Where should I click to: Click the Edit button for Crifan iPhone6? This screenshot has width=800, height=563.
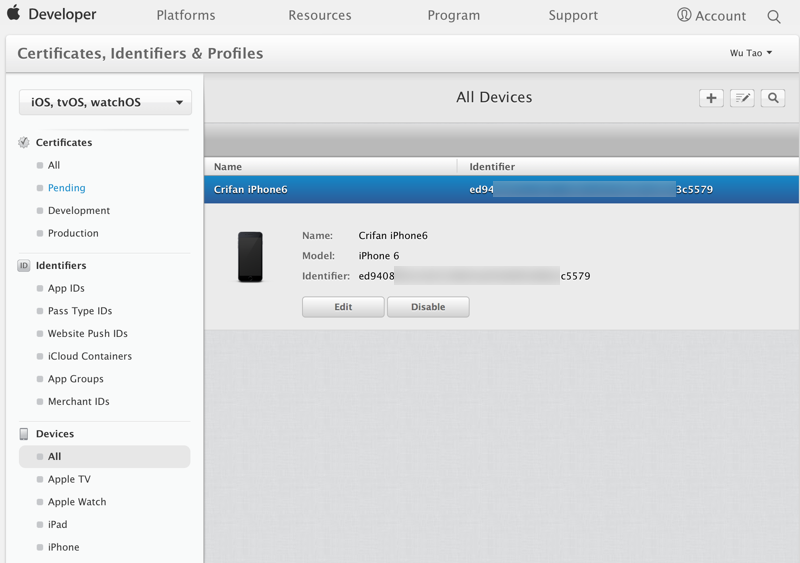[343, 307]
